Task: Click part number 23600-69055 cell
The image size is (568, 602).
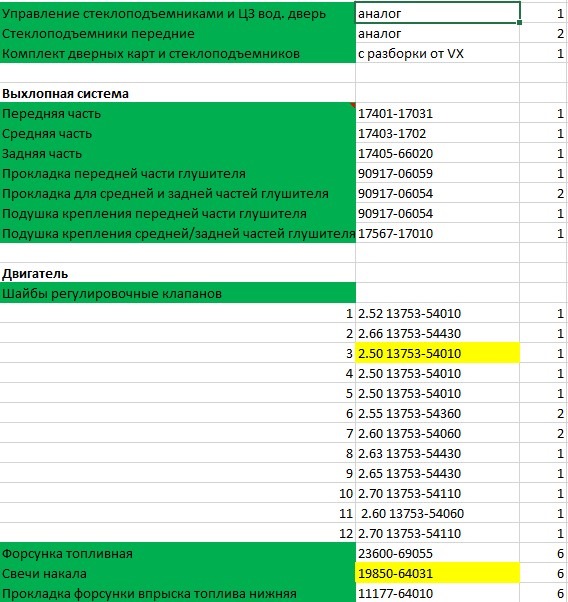Action: pyautogui.click(x=437, y=553)
